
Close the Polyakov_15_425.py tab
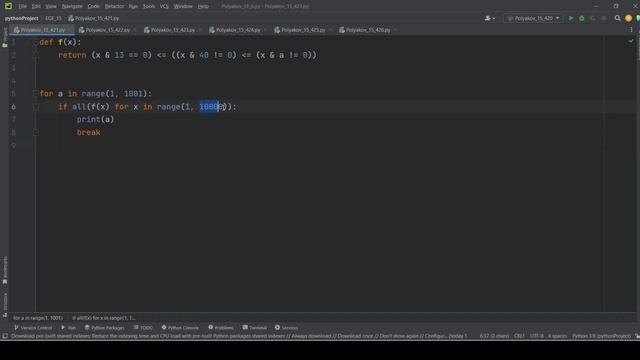pos(330,30)
